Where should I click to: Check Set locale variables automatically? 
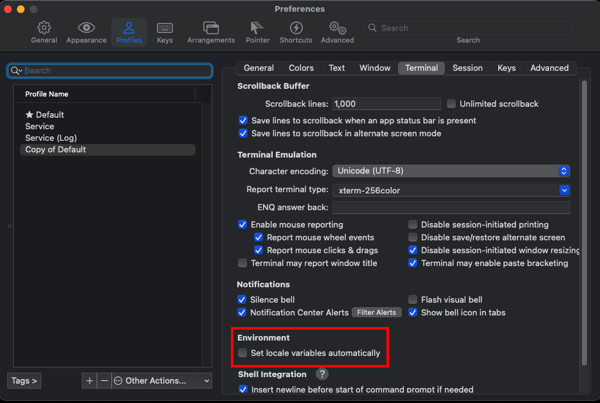(243, 353)
